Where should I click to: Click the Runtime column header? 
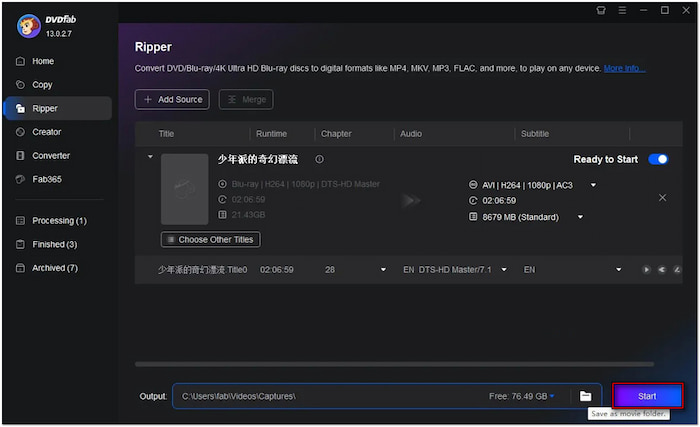(271, 134)
